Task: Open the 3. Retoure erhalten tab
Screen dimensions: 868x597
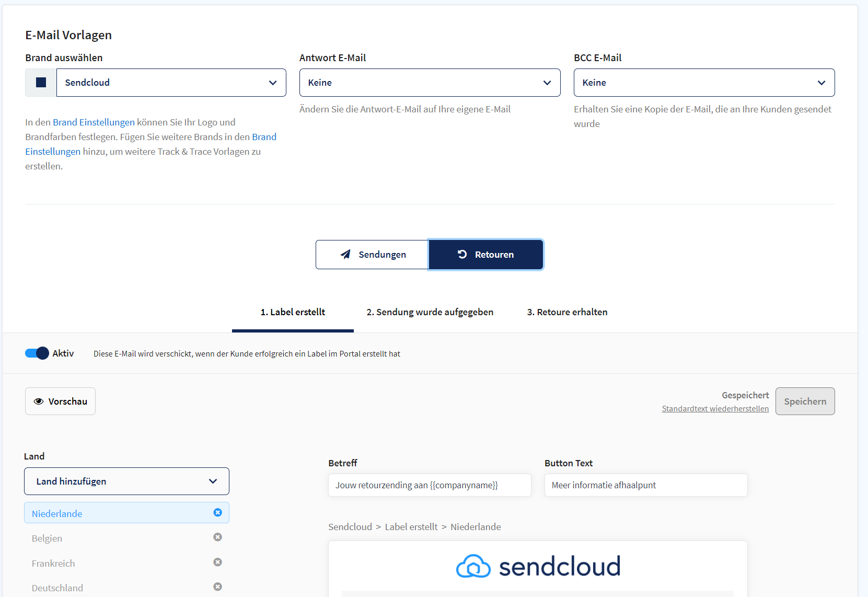Action: click(x=567, y=312)
